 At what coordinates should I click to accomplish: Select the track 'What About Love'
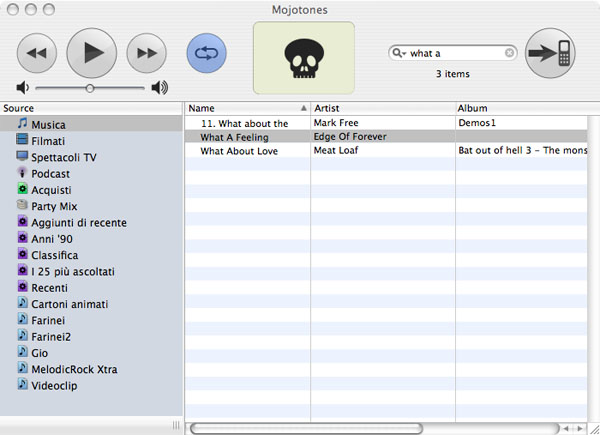coord(239,151)
